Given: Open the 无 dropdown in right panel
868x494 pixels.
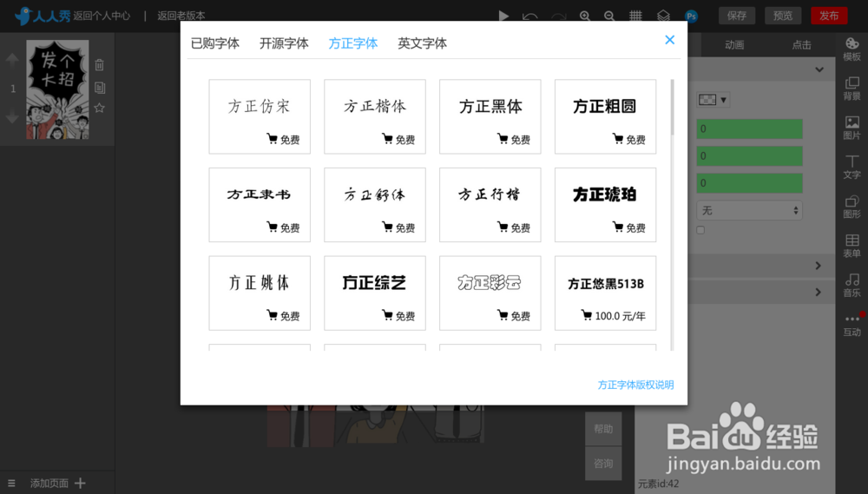Looking at the screenshot, I should (750, 210).
